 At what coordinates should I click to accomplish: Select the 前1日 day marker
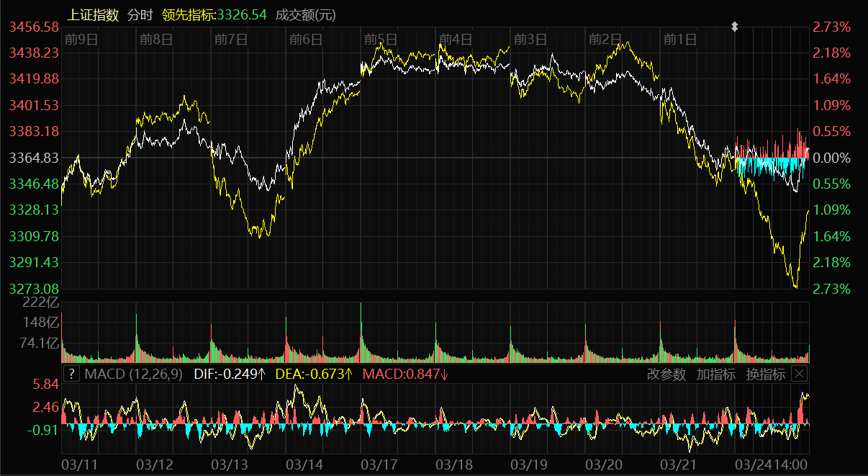pos(679,39)
